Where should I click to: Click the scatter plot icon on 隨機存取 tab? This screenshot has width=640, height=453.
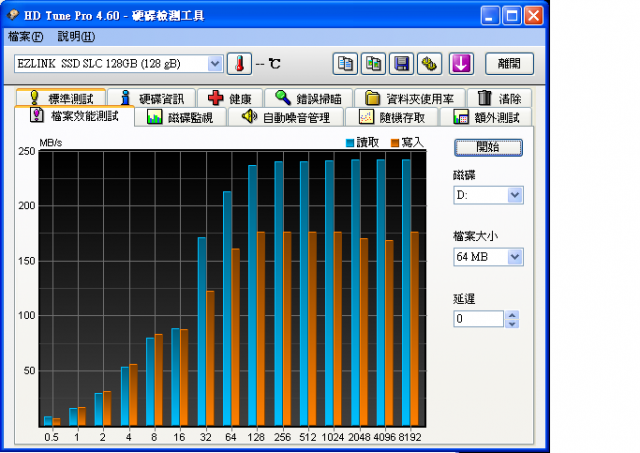(x=366, y=117)
